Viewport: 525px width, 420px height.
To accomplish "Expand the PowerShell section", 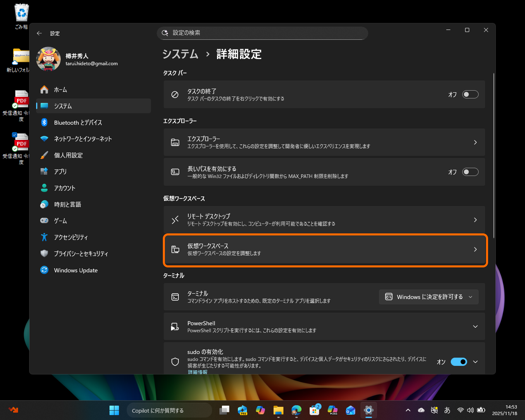I will [475, 326].
